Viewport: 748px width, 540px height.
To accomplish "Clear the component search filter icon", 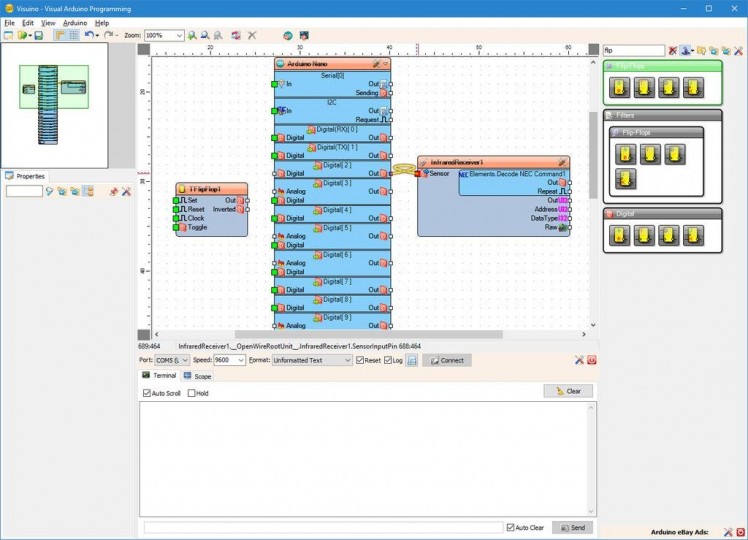I will click(673, 50).
